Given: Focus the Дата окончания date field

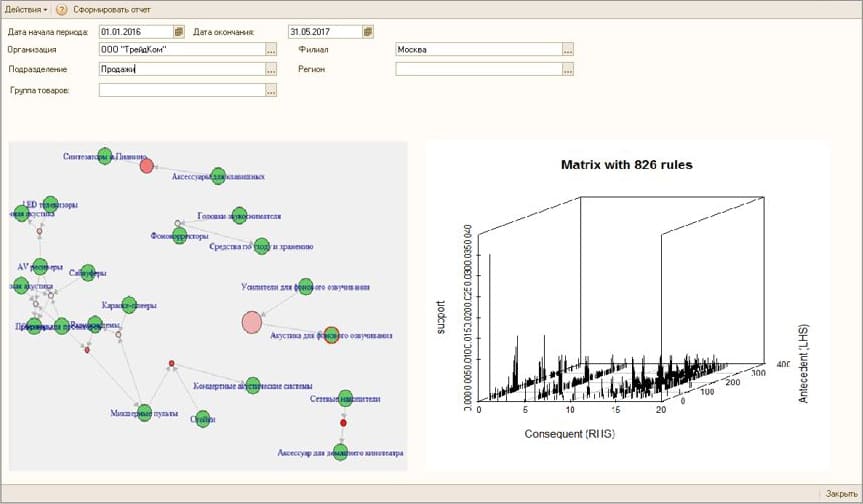Looking at the screenshot, I should click(324, 32).
